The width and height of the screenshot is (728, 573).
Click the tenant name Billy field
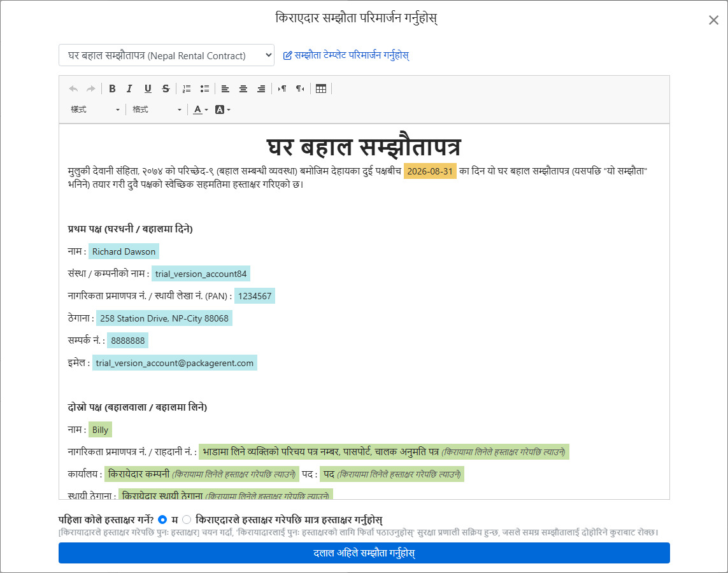(x=100, y=430)
